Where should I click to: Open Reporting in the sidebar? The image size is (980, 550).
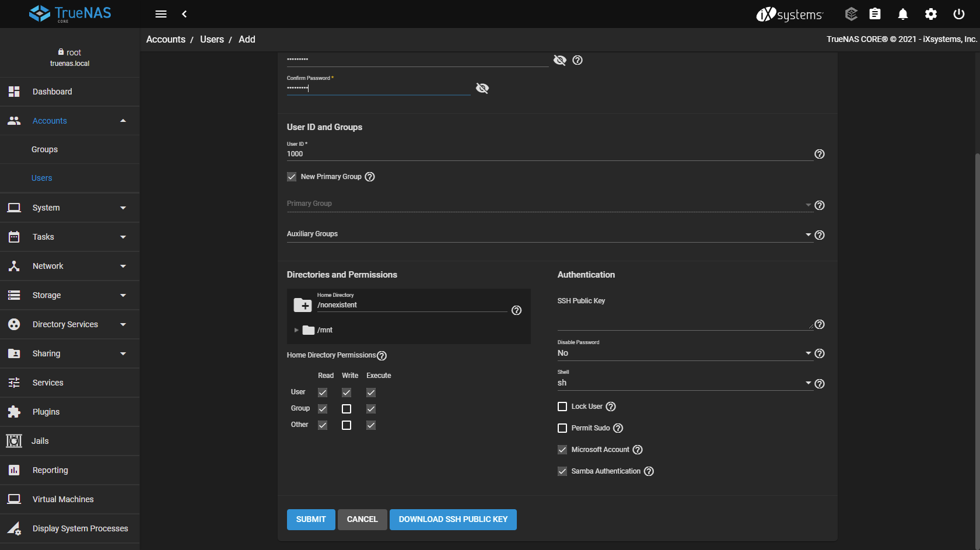tap(69, 470)
